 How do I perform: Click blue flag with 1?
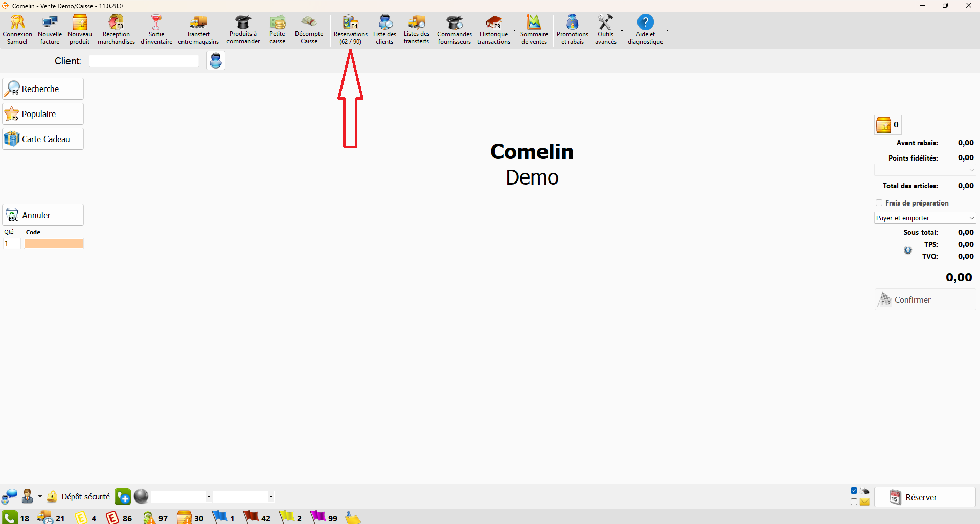(220, 517)
